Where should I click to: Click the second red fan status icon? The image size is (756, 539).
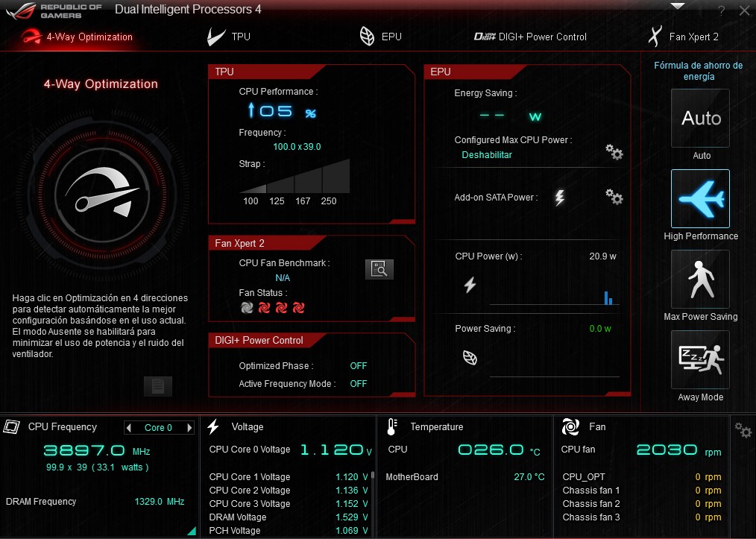pyautogui.click(x=264, y=308)
